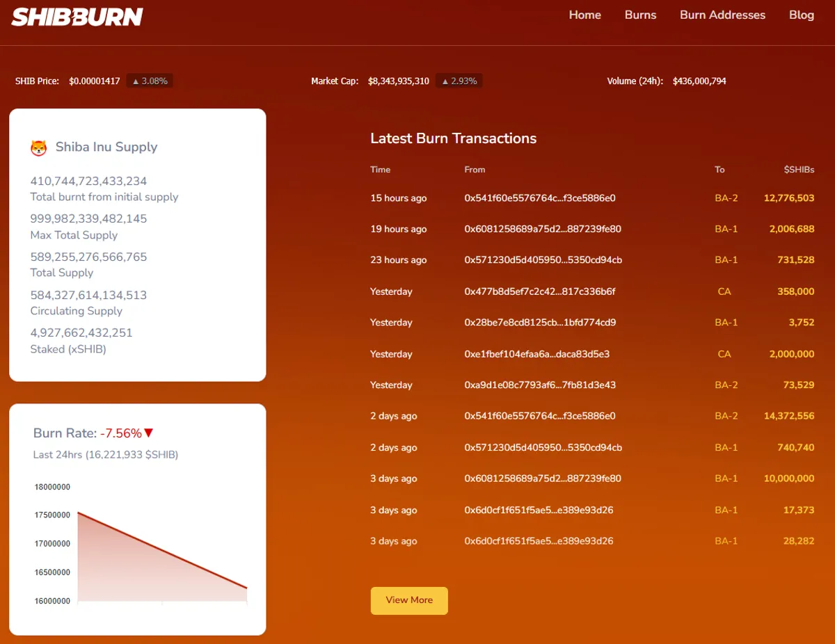The image size is (835, 644).
Task: Click the SHIB price 3.08% change badge
Action: [150, 81]
